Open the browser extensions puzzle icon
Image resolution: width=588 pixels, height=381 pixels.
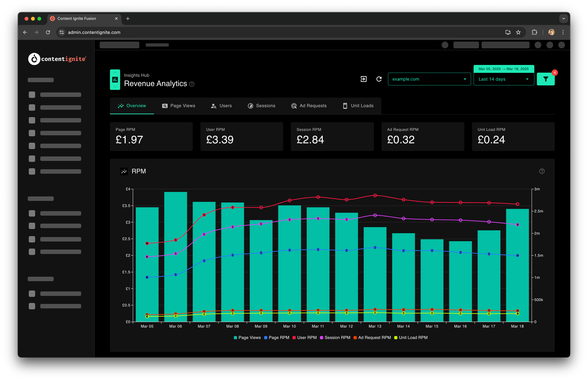534,32
